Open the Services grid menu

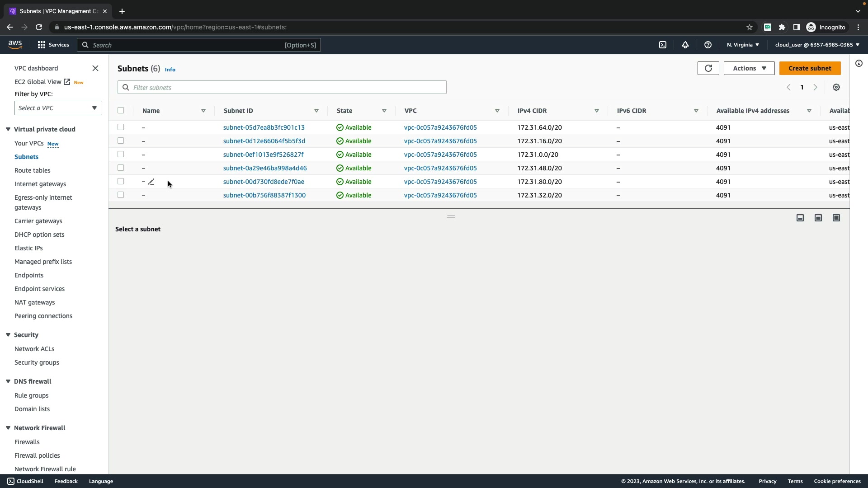(x=42, y=45)
